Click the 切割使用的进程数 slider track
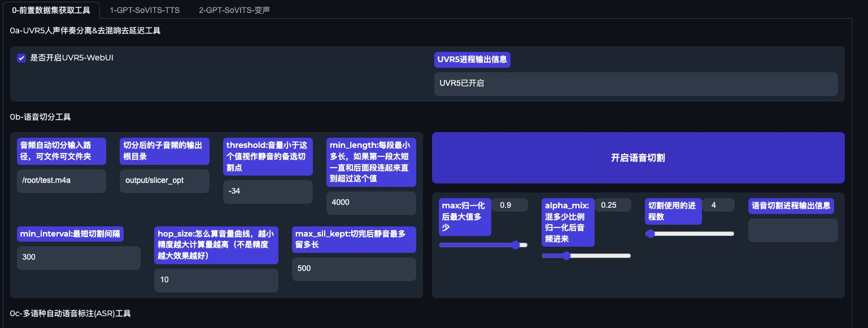 pos(690,234)
